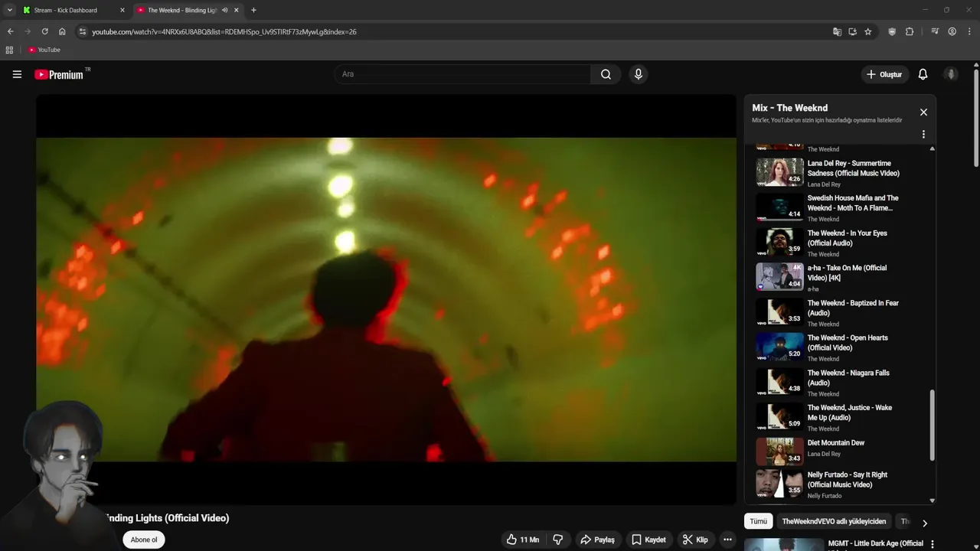Image resolution: width=980 pixels, height=551 pixels.
Task: Play The Weeknd - Niagara Falls
Action: pos(839,382)
